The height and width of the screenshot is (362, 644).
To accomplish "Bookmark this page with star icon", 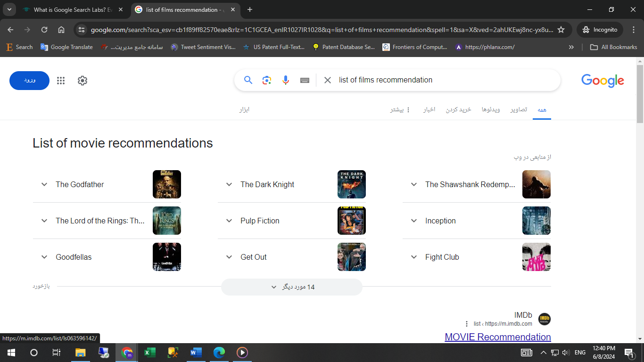I will click(x=561, y=30).
